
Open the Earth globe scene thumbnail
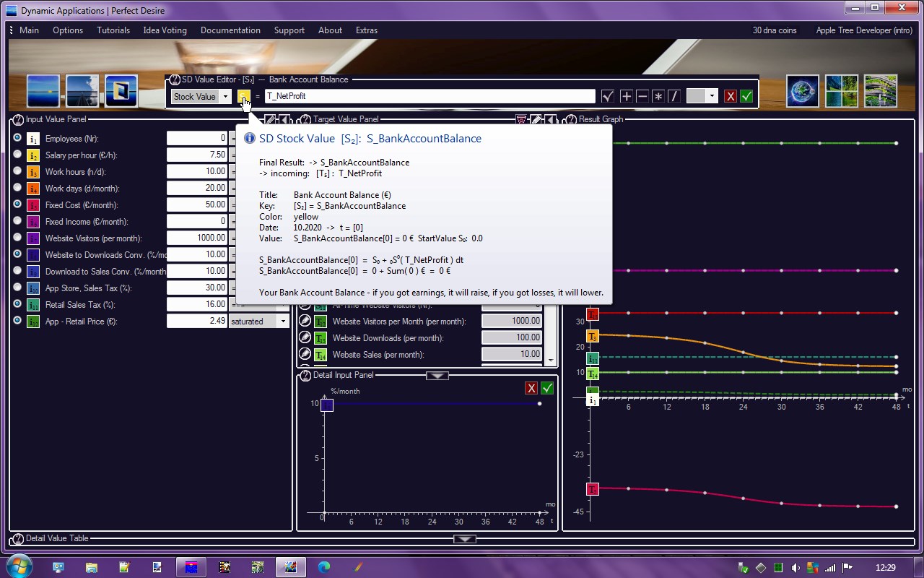click(x=803, y=91)
